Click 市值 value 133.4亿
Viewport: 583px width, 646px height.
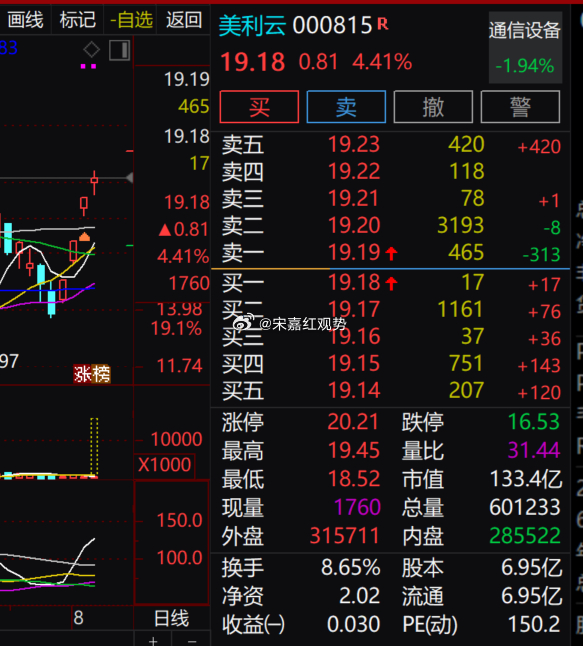[525, 479]
